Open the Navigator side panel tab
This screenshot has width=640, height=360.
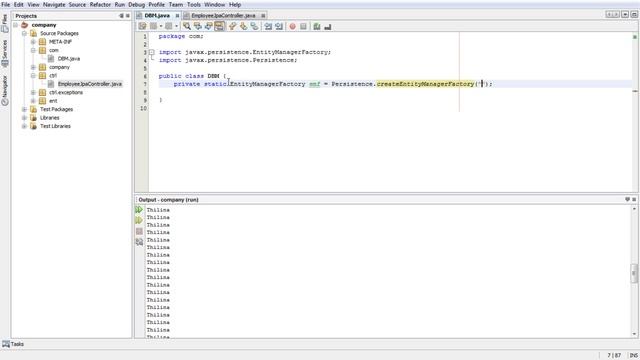pyautogui.click(x=4, y=90)
